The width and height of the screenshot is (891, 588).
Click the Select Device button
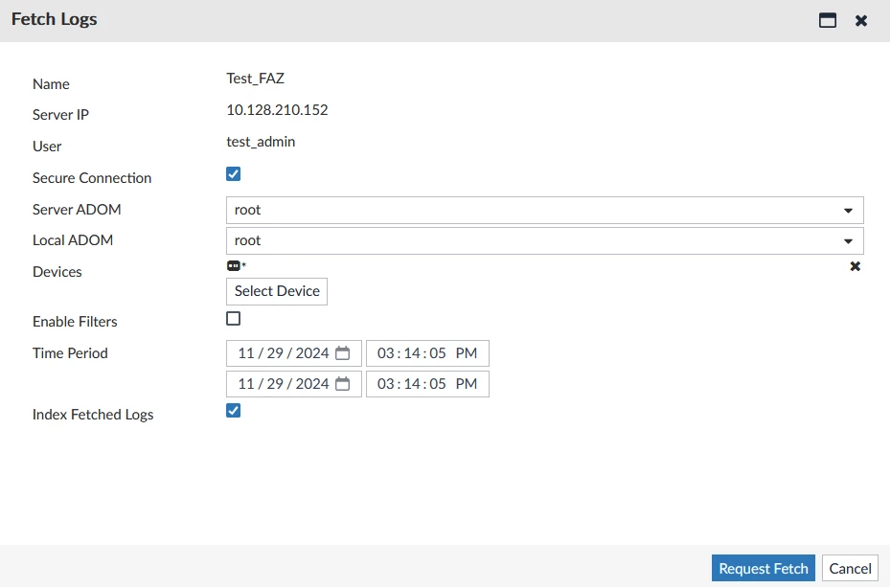tap(277, 291)
